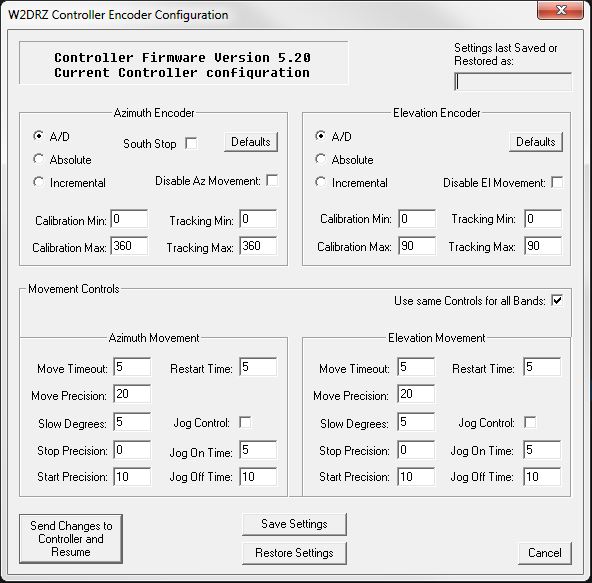
Task: Focus the Elevation Tracking Max field
Action: [x=543, y=246]
